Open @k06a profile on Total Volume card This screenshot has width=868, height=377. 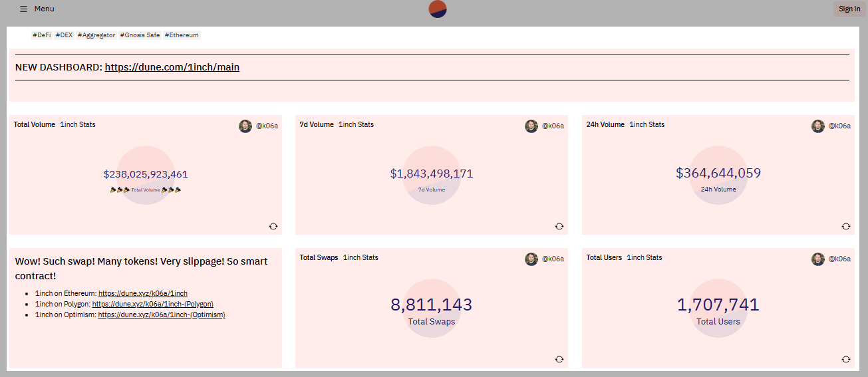point(267,126)
